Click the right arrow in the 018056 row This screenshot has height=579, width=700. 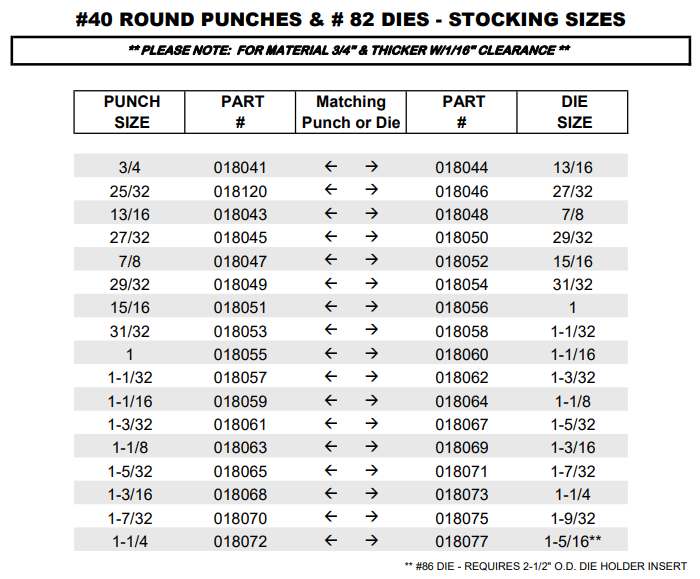371,307
